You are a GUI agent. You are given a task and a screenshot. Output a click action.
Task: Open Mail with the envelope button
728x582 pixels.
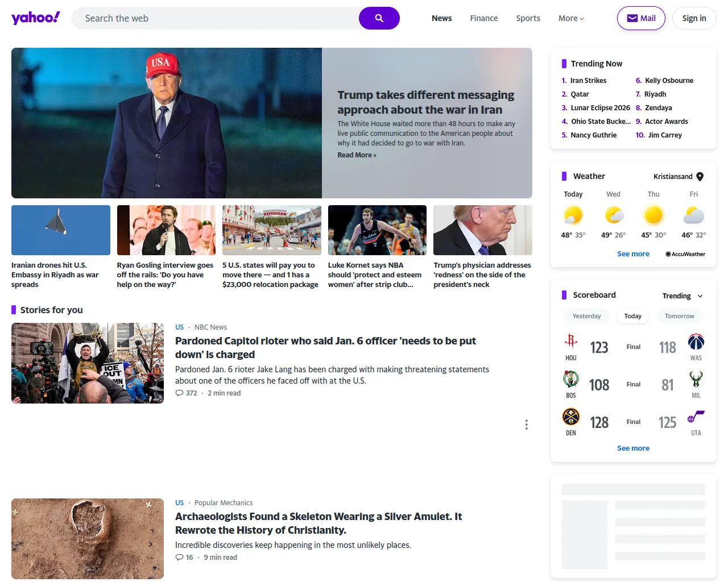pos(641,18)
